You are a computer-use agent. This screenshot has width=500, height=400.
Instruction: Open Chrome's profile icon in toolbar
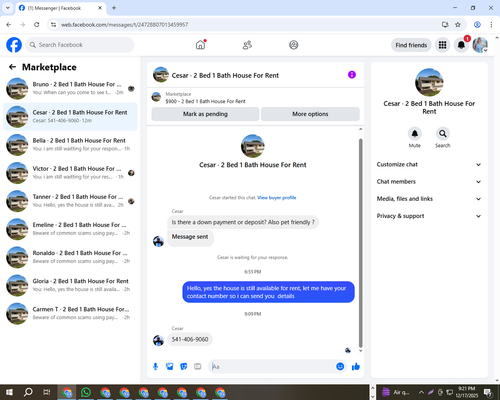[477, 25]
